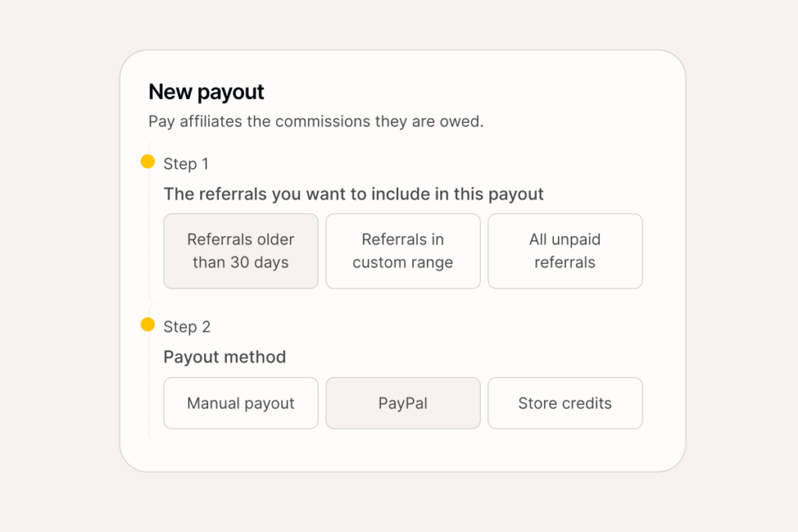798x532 pixels.
Task: Click the Step 1 yellow indicator dot
Action: click(x=148, y=161)
